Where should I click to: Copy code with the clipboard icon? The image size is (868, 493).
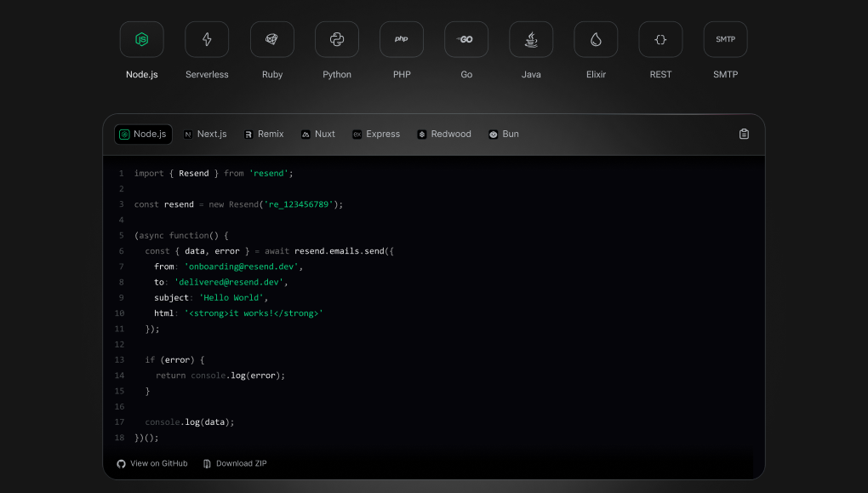pos(744,135)
